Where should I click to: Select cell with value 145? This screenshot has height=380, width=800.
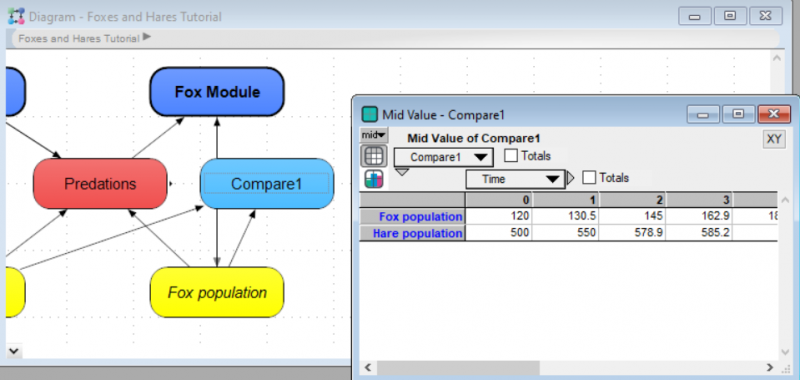632,216
